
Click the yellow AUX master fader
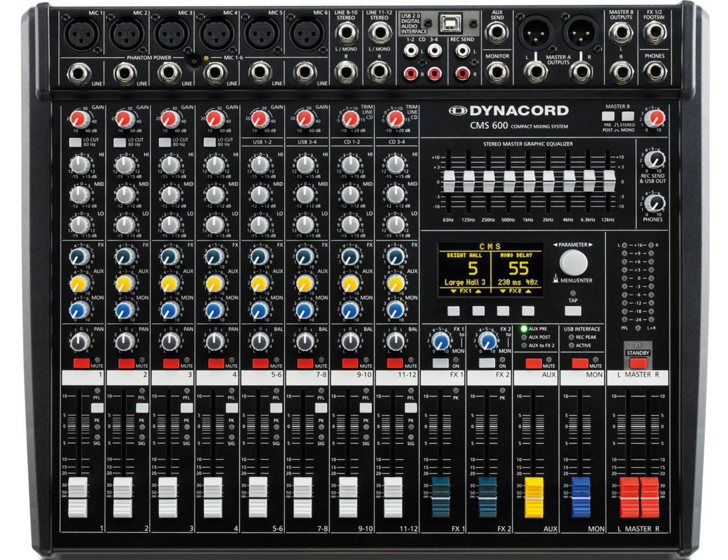coord(533,497)
